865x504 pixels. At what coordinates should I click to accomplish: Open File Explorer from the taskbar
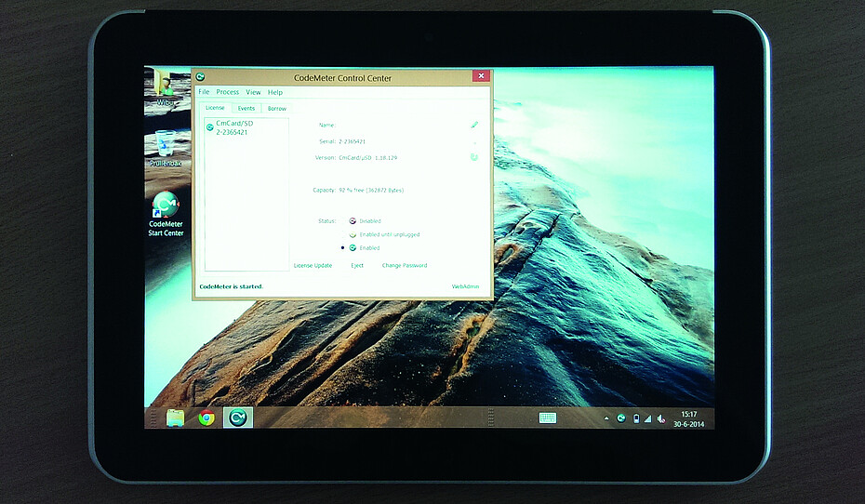(x=176, y=418)
